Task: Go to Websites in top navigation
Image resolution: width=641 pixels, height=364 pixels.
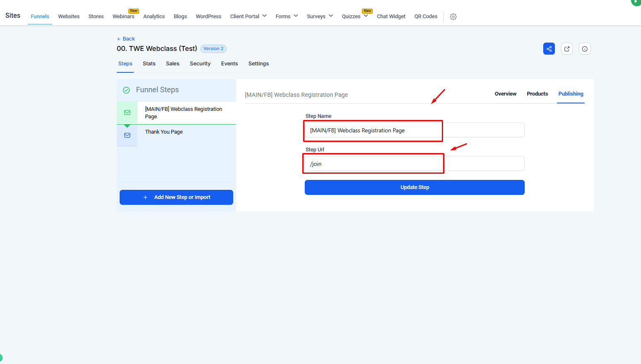Action: (69, 17)
